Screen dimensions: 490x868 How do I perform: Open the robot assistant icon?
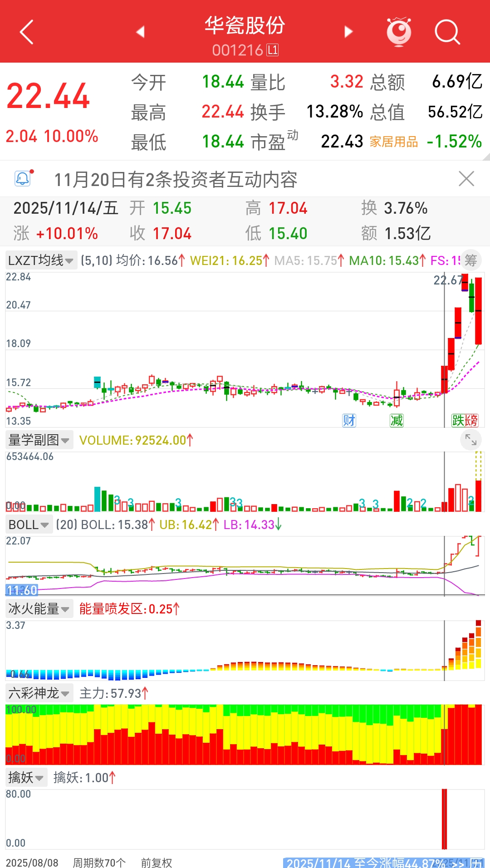point(399,32)
